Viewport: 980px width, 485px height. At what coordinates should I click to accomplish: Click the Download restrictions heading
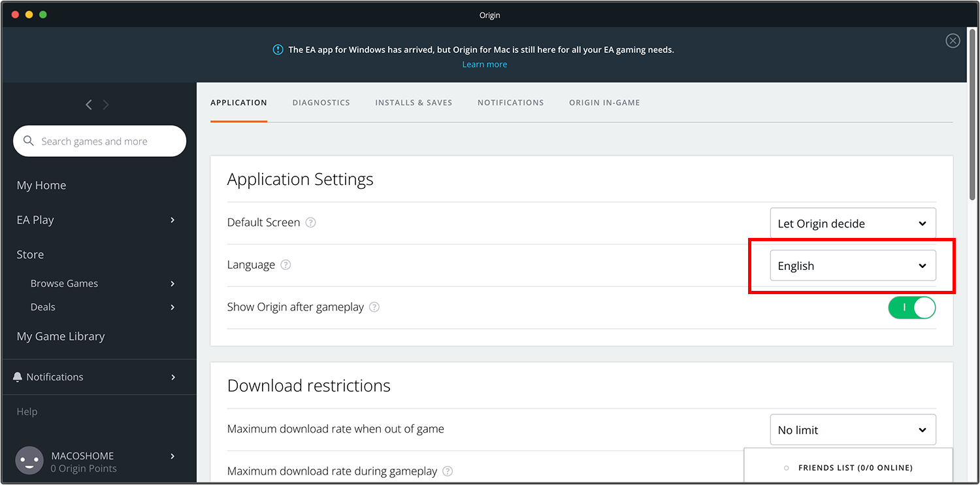pyautogui.click(x=308, y=386)
